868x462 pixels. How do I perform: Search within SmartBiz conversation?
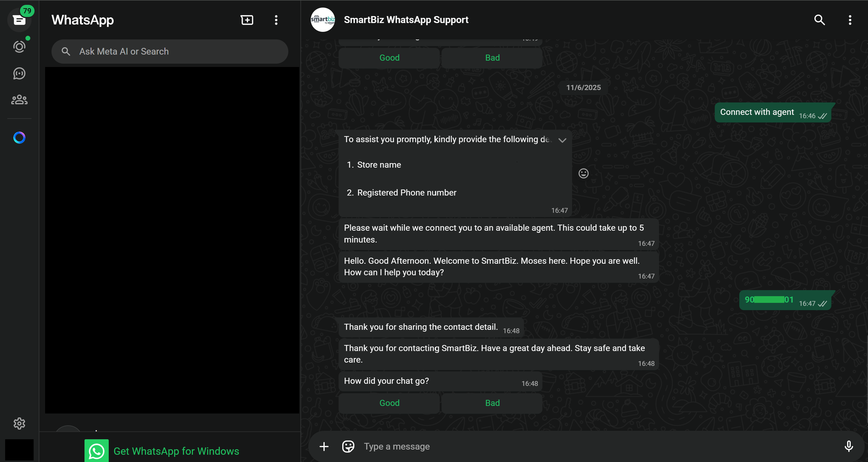pos(820,20)
